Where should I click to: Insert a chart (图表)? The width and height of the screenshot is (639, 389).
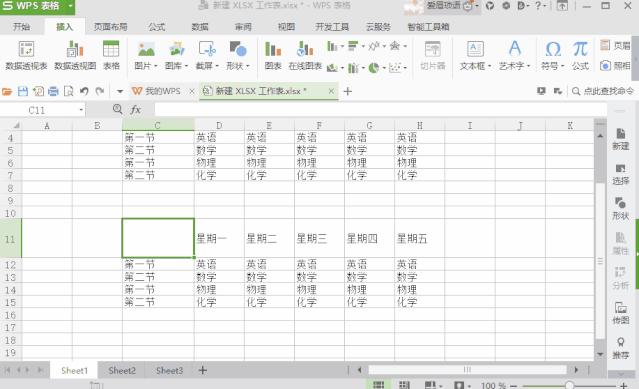[273, 55]
